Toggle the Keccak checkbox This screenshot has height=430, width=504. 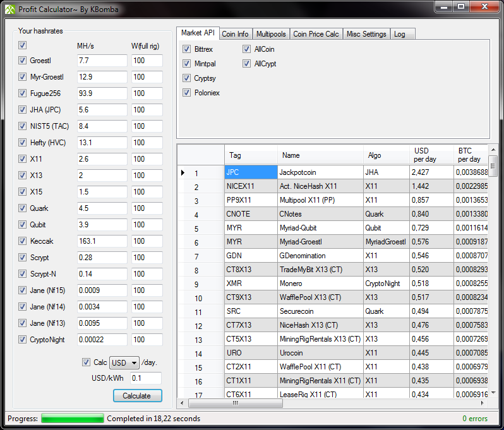click(x=22, y=241)
